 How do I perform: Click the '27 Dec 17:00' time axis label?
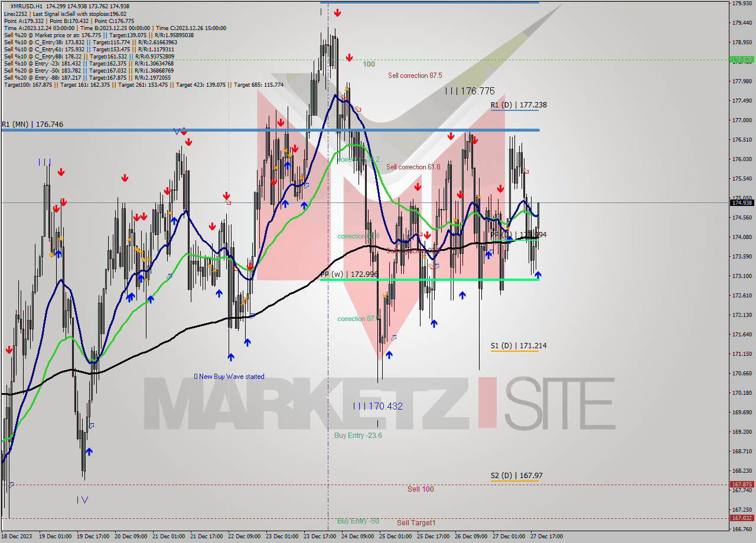coord(546,537)
